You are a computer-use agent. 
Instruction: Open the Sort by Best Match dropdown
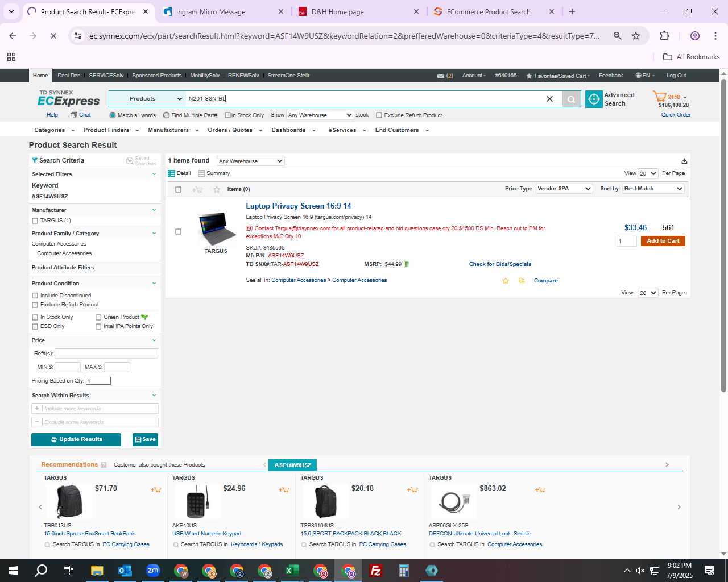tap(653, 189)
